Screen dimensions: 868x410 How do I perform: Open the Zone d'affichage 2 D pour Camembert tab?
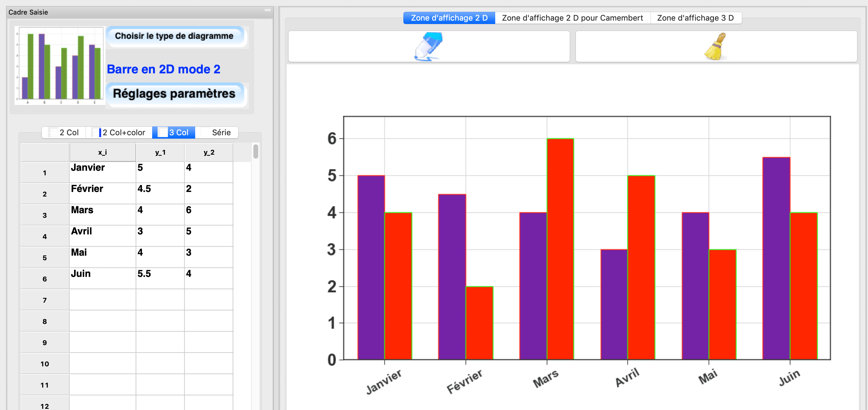(572, 18)
